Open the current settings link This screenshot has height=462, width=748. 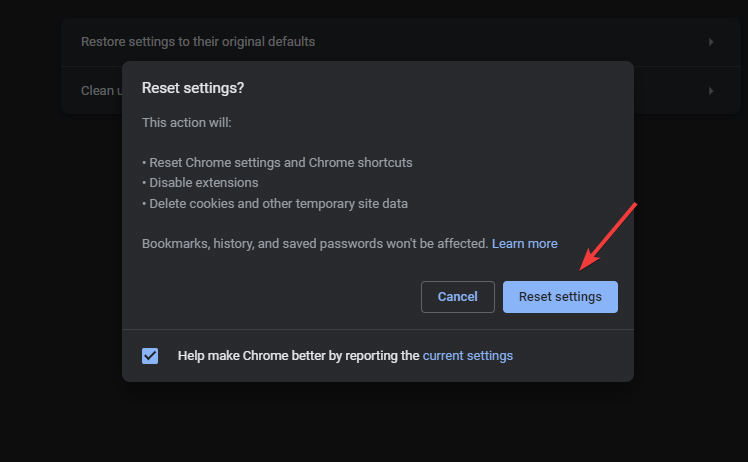click(468, 356)
